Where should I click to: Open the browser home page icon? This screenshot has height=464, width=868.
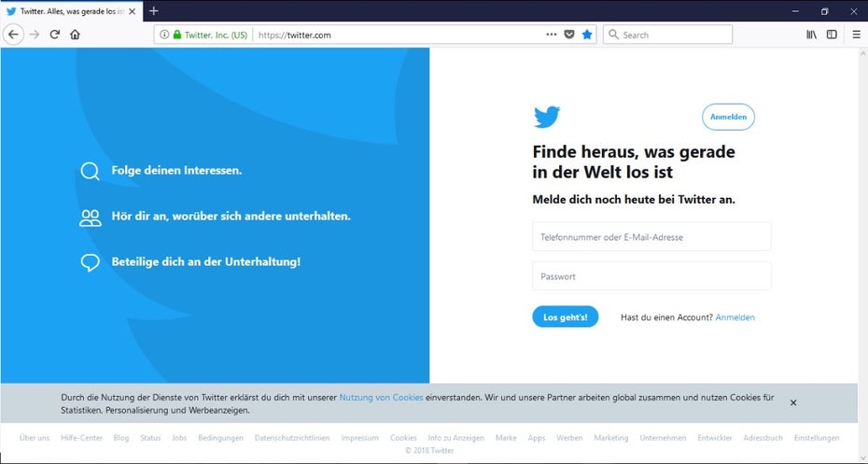click(x=75, y=35)
